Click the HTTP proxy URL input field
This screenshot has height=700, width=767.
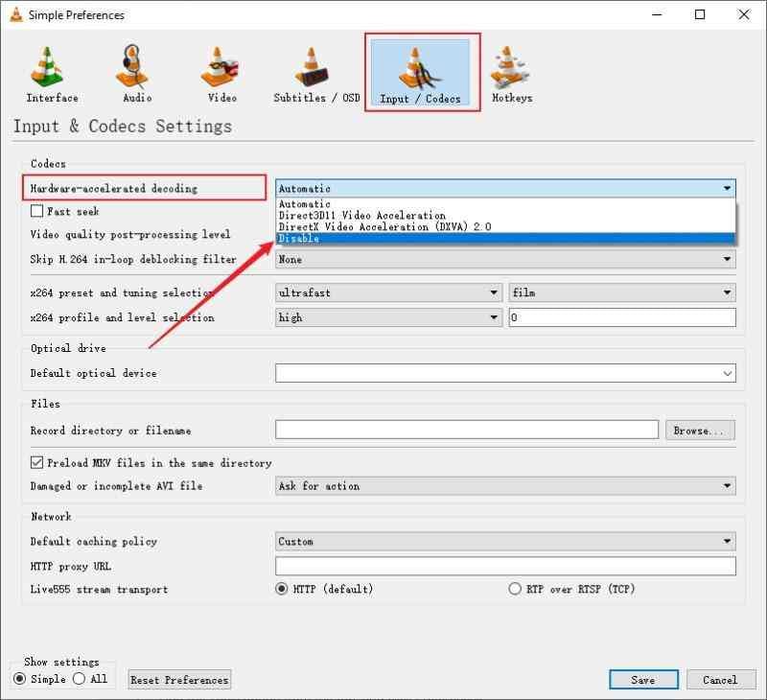point(505,566)
